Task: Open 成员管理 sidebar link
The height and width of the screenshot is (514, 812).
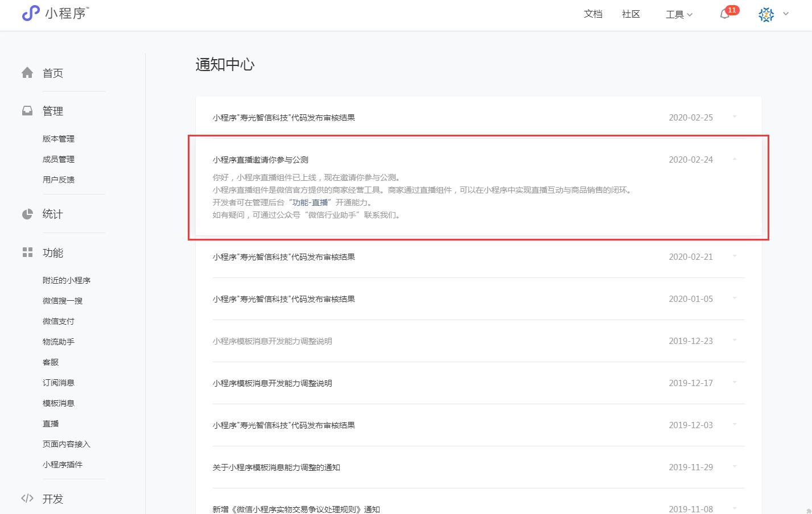Action: coord(59,159)
